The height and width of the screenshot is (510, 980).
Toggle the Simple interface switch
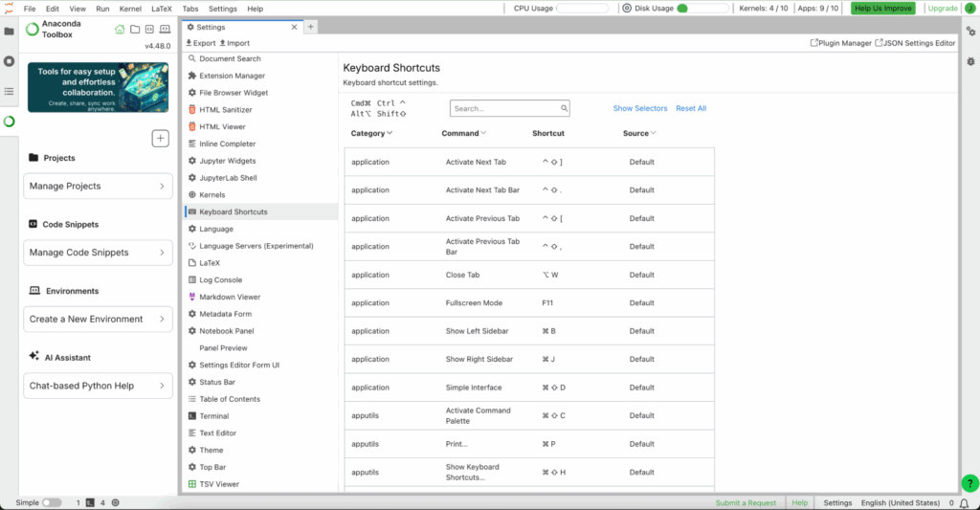tap(52, 502)
